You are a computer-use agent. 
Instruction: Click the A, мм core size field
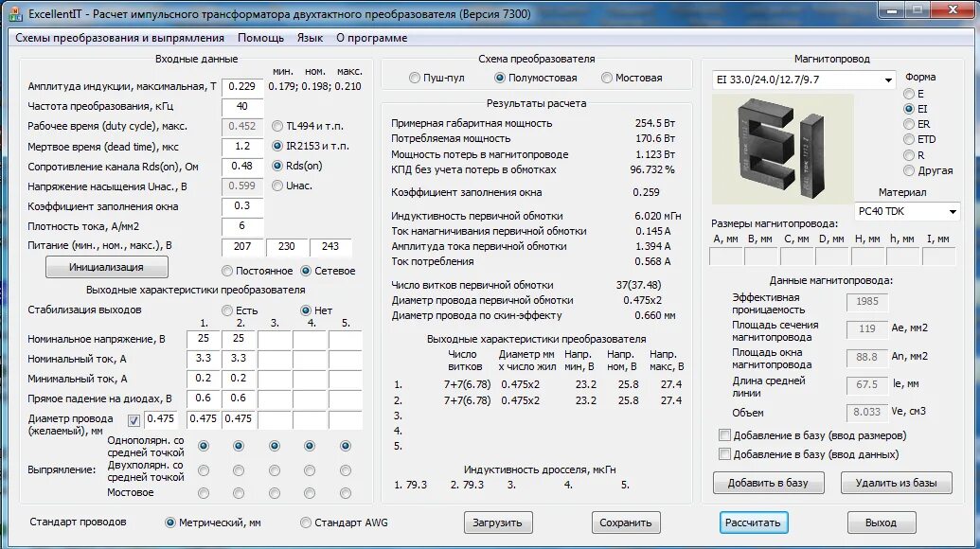coord(726,257)
